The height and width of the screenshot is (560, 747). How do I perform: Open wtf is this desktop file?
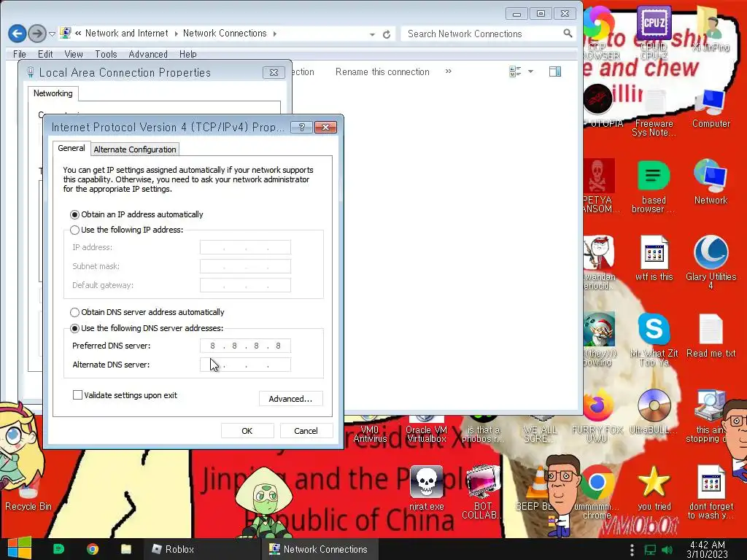654,258
